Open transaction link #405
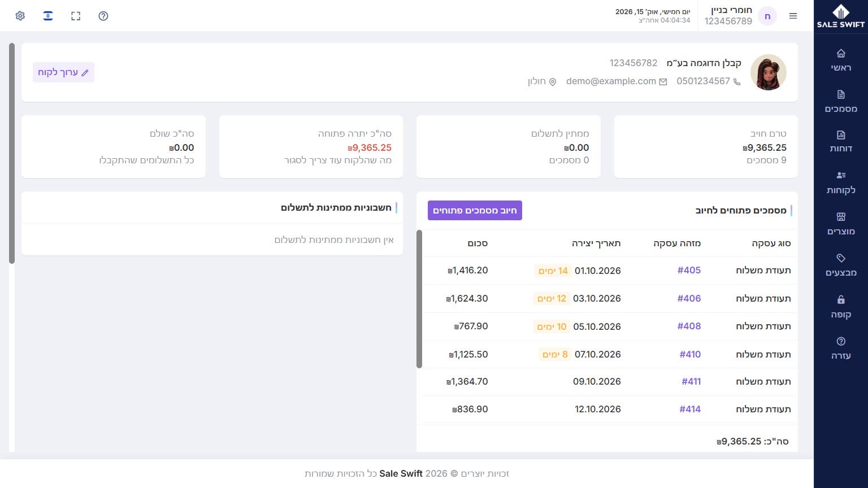 coord(689,271)
